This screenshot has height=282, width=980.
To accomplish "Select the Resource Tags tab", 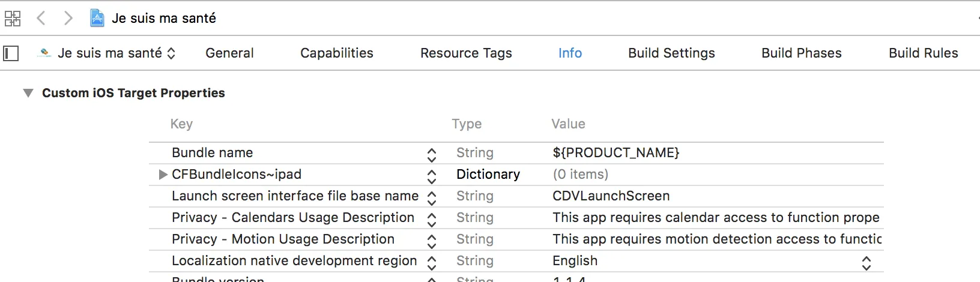I will (466, 53).
